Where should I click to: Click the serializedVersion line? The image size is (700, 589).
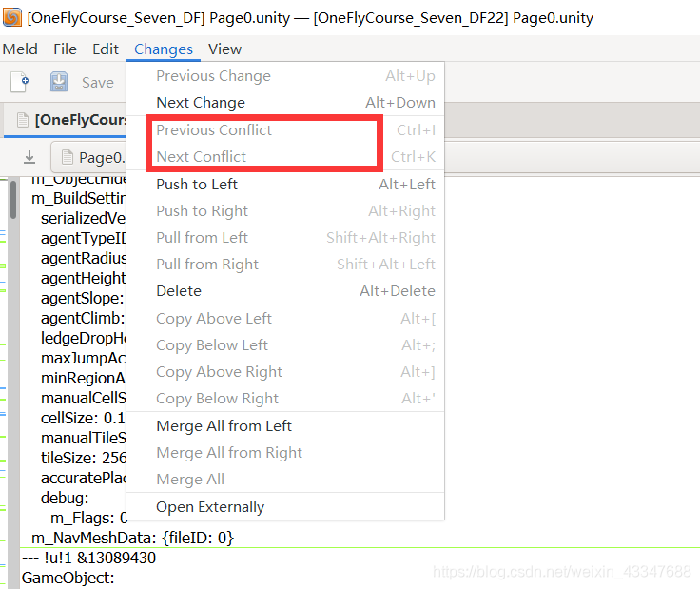tap(84, 218)
